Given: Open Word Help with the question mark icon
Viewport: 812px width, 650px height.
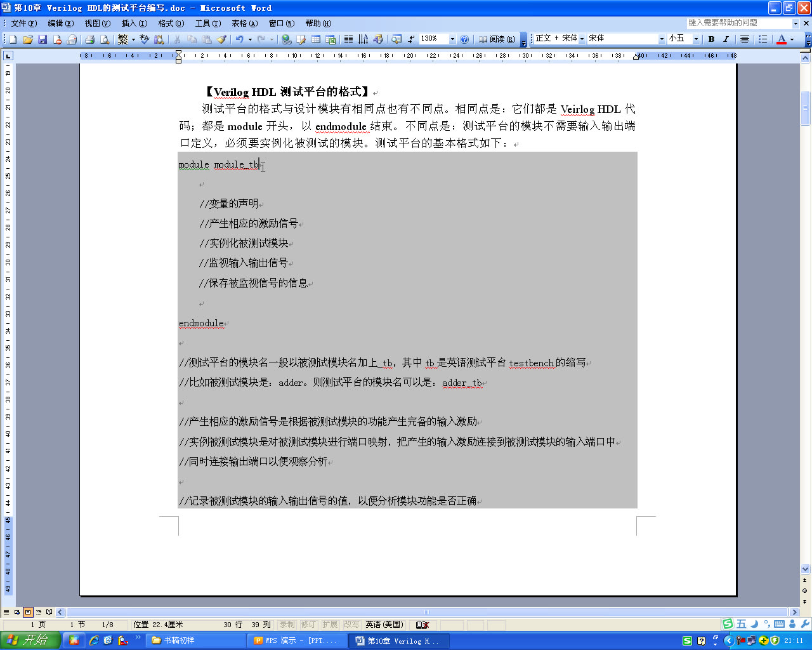Looking at the screenshot, I should point(464,39).
